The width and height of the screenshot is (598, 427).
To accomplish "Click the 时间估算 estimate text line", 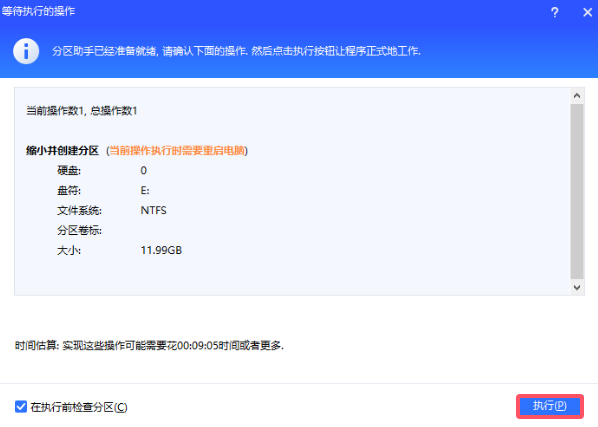I will point(150,345).
